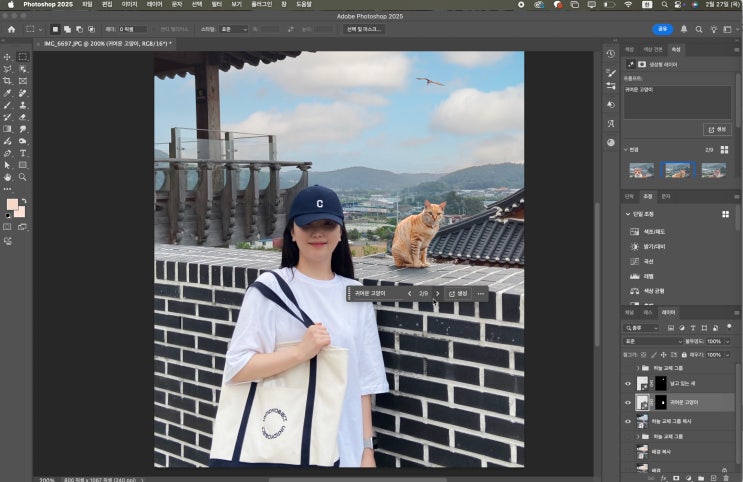This screenshot has height=482, width=743.
Task: Open the History panel icon
Action: [x=611, y=54]
